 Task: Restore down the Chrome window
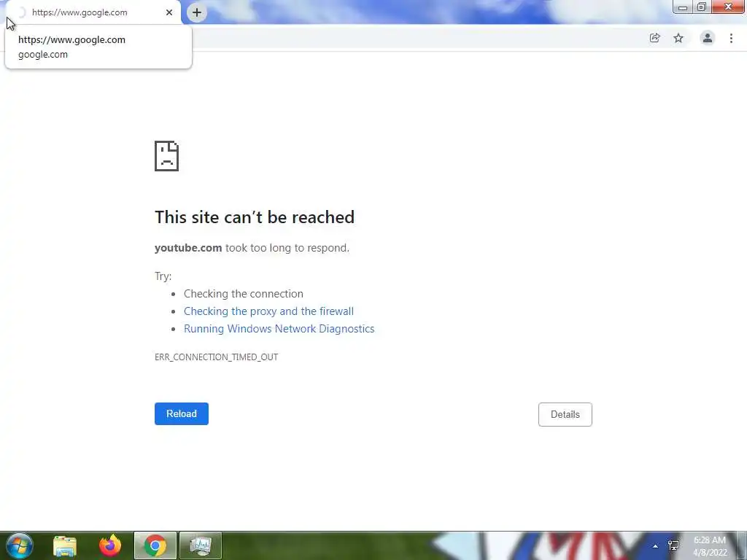pos(702,7)
